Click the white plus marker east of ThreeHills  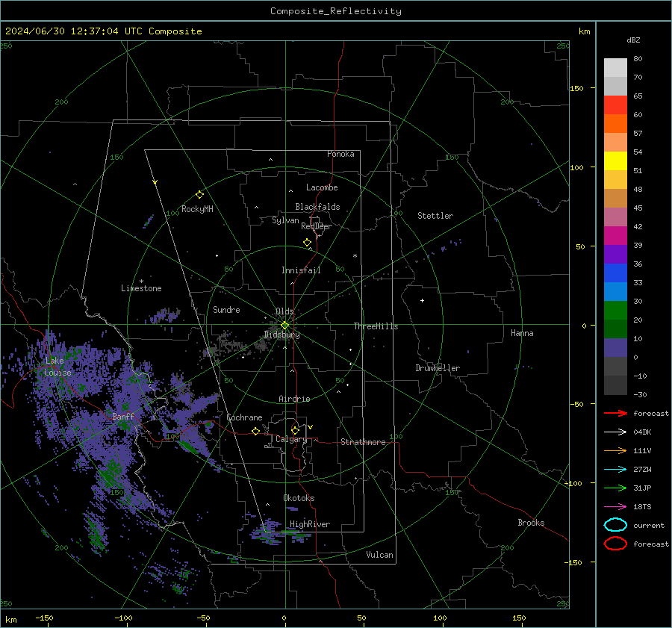pyautogui.click(x=422, y=300)
